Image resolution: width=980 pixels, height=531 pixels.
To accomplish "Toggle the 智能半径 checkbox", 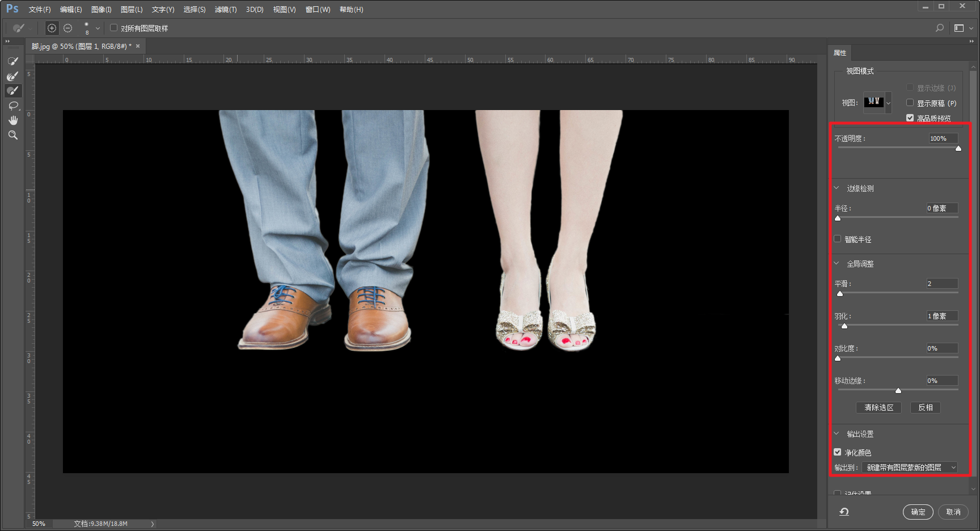I will [838, 239].
